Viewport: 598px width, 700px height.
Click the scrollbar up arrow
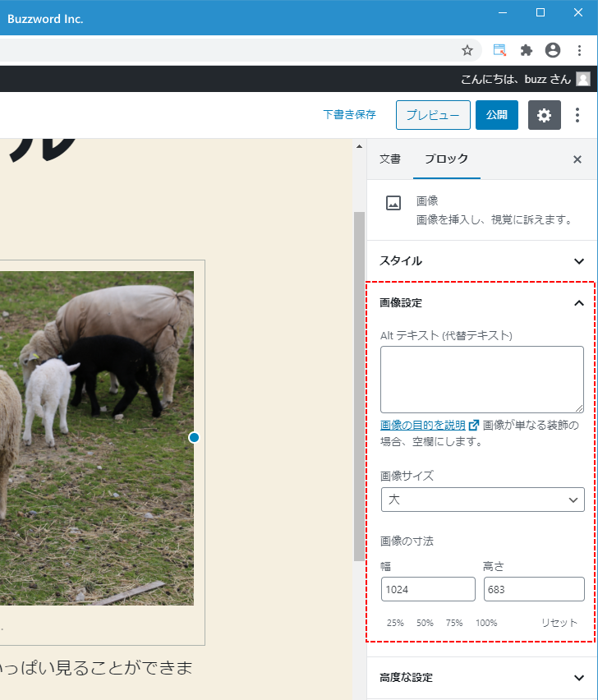pos(359,147)
